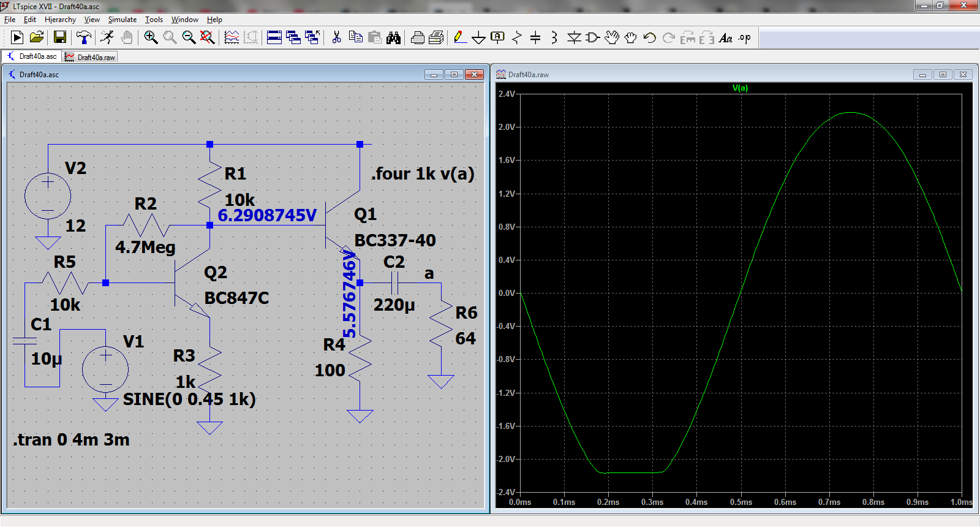Click the Autorange plot icon

(232, 38)
